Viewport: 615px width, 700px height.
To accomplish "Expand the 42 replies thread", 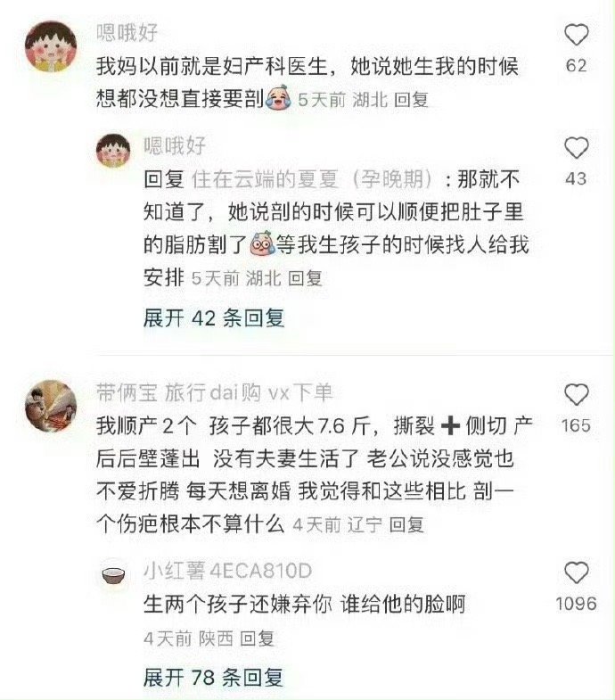I will 214,318.
